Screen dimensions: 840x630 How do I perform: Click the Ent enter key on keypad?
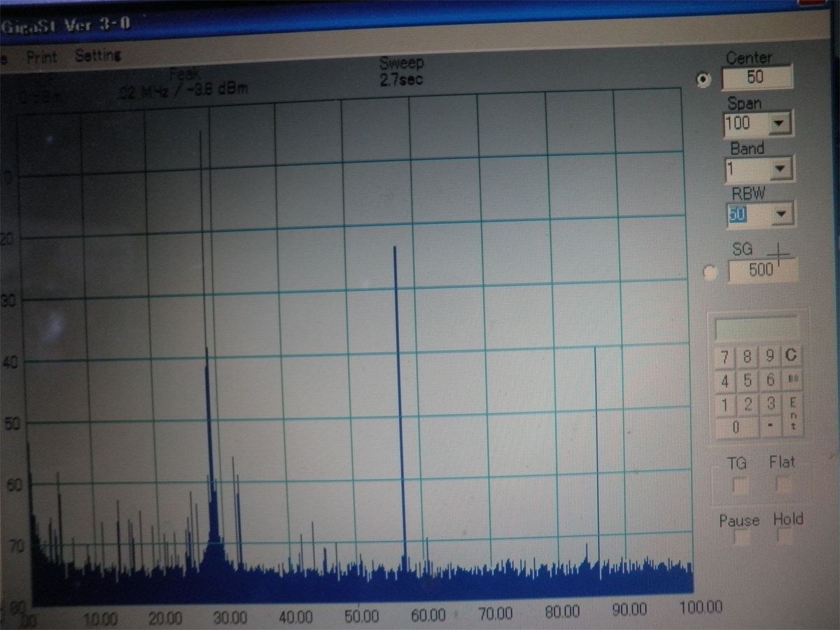click(792, 415)
